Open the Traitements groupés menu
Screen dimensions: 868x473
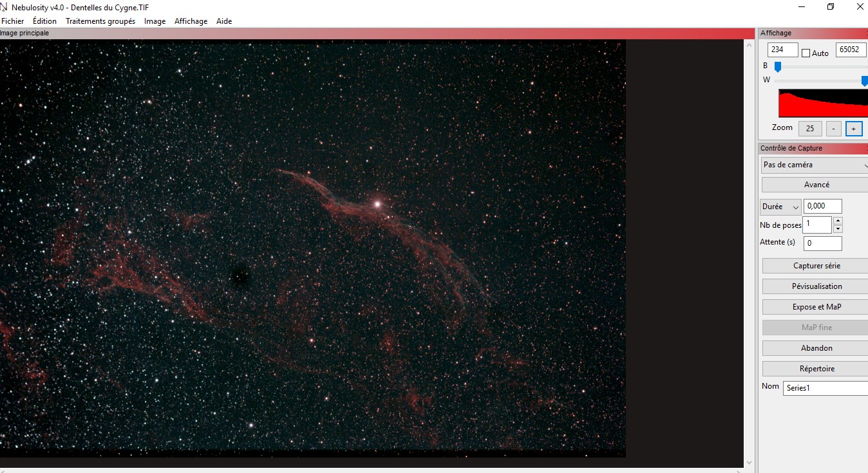[100, 21]
